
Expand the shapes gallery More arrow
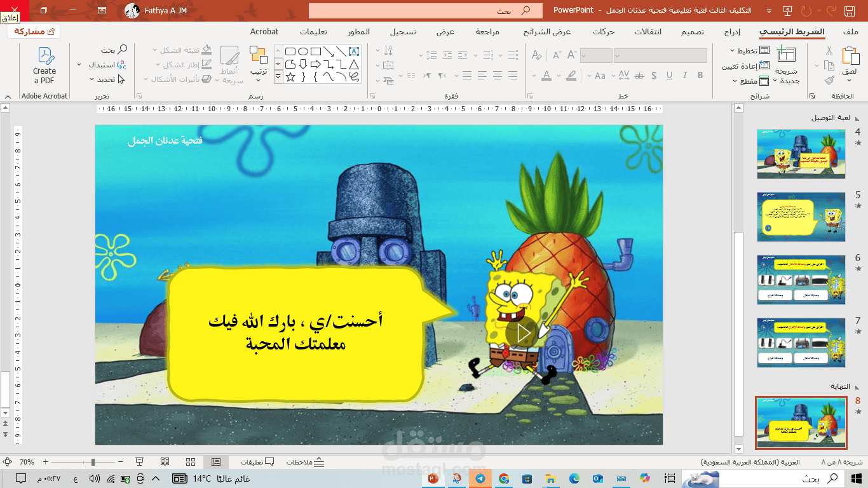coord(278,77)
